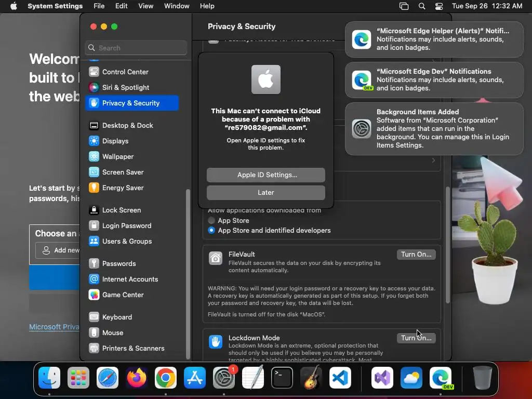Open Microsoft Edge Dev from Dock
The image size is (532, 399).
pos(441,378)
